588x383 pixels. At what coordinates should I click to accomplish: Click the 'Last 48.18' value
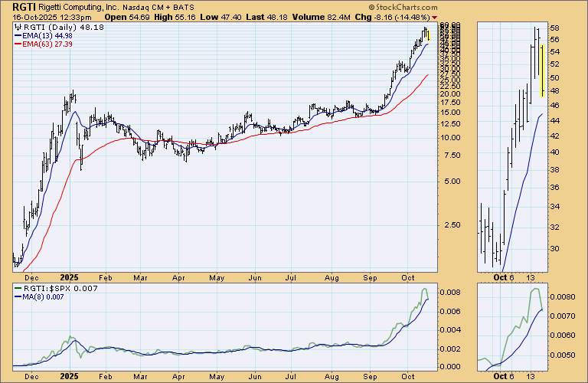tap(267, 18)
